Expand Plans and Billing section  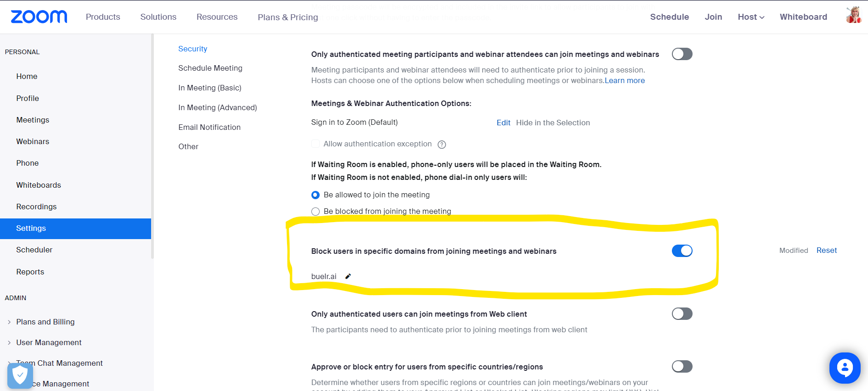click(45, 322)
